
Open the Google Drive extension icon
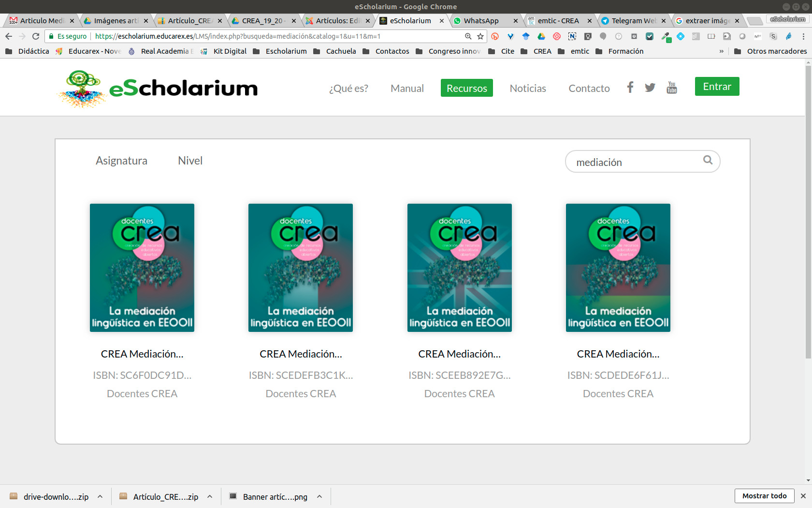click(541, 36)
